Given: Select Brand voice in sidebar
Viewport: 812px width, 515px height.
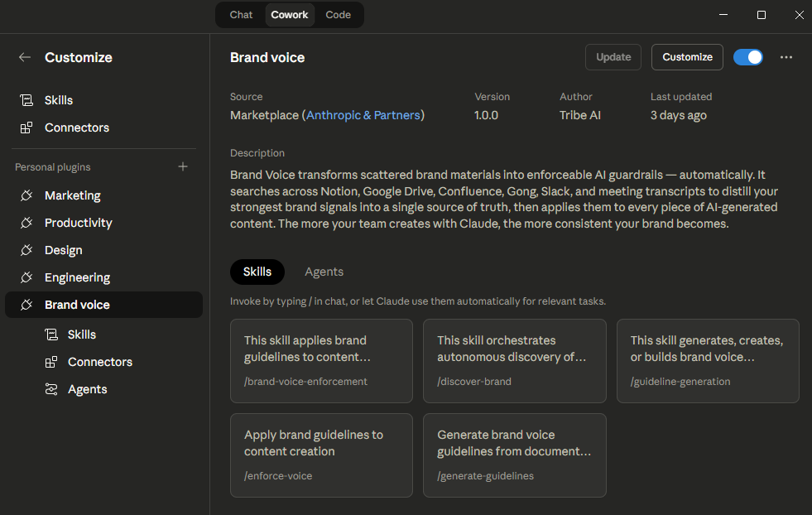Looking at the screenshot, I should 103,305.
